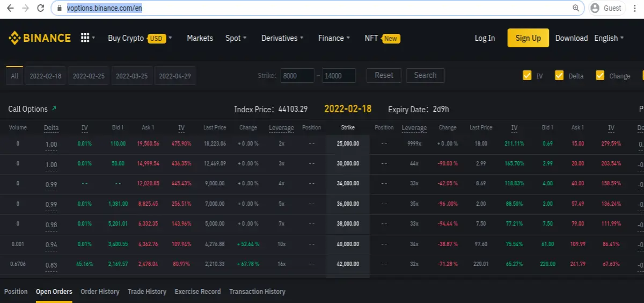This screenshot has height=303, width=644.
Task: Open the Markets menu
Action: [200, 38]
